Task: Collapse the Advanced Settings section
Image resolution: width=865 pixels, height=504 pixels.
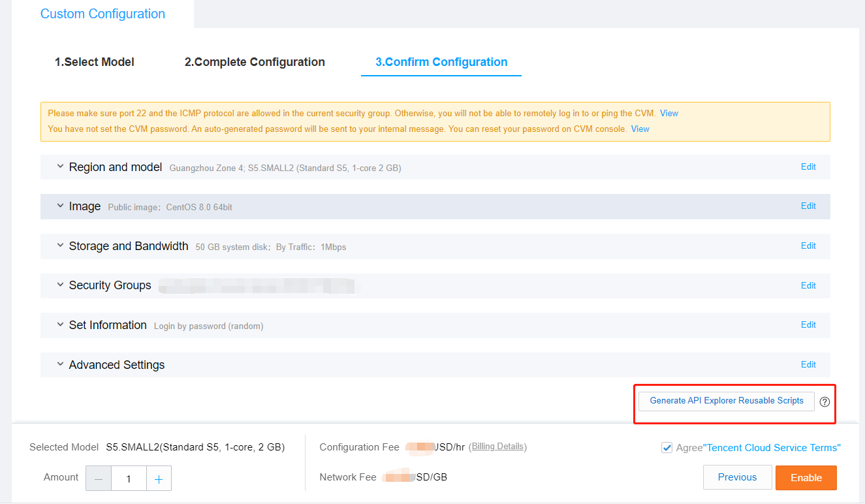Action: [59, 364]
